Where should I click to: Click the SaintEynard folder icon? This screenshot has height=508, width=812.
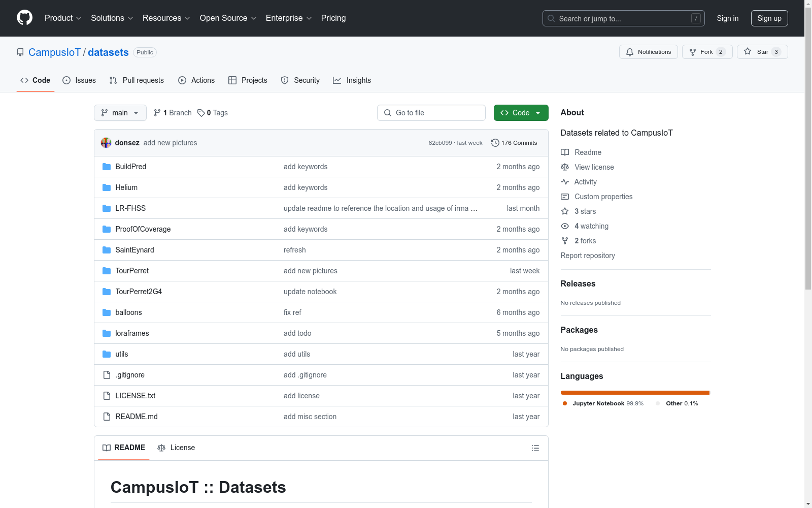pyautogui.click(x=107, y=250)
